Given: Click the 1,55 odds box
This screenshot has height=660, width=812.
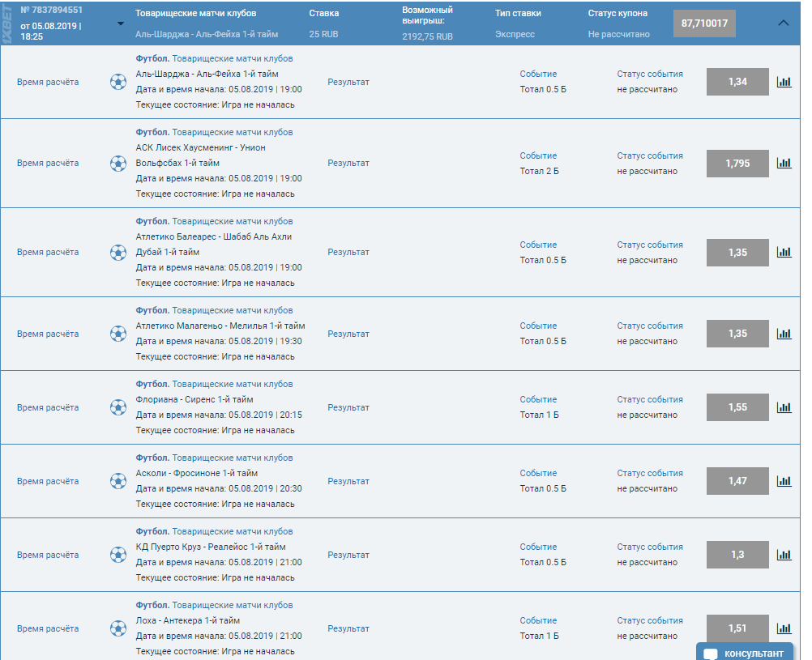Looking at the screenshot, I should click(x=737, y=407).
